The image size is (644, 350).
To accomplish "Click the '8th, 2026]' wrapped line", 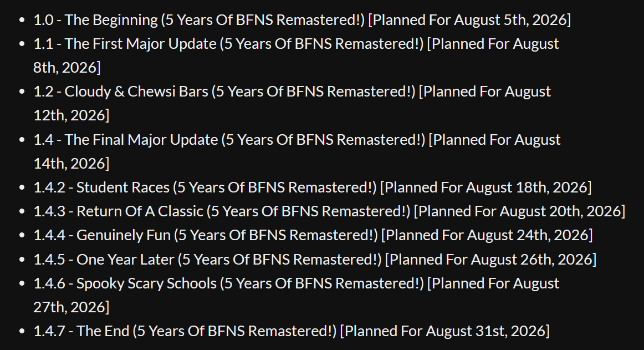I will 67,68.
